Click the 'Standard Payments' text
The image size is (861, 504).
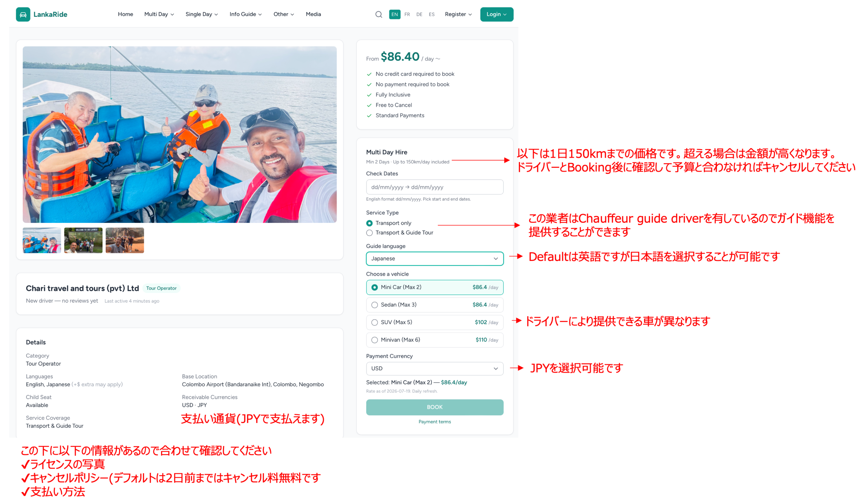pos(400,115)
